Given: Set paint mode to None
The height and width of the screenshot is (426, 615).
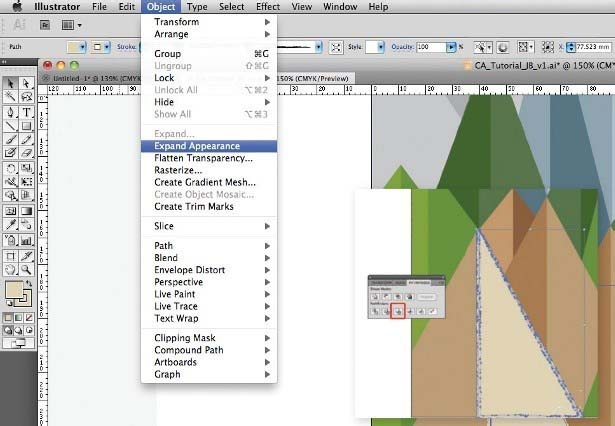Looking at the screenshot, I should (29, 317).
